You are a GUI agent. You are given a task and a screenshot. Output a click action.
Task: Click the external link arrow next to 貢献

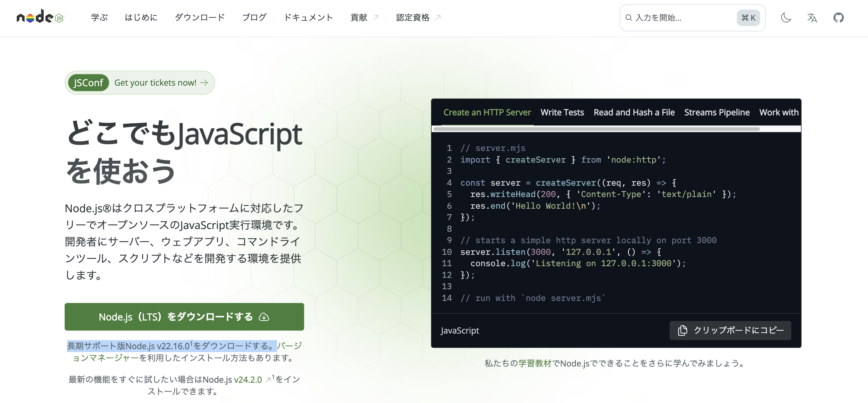click(x=376, y=17)
